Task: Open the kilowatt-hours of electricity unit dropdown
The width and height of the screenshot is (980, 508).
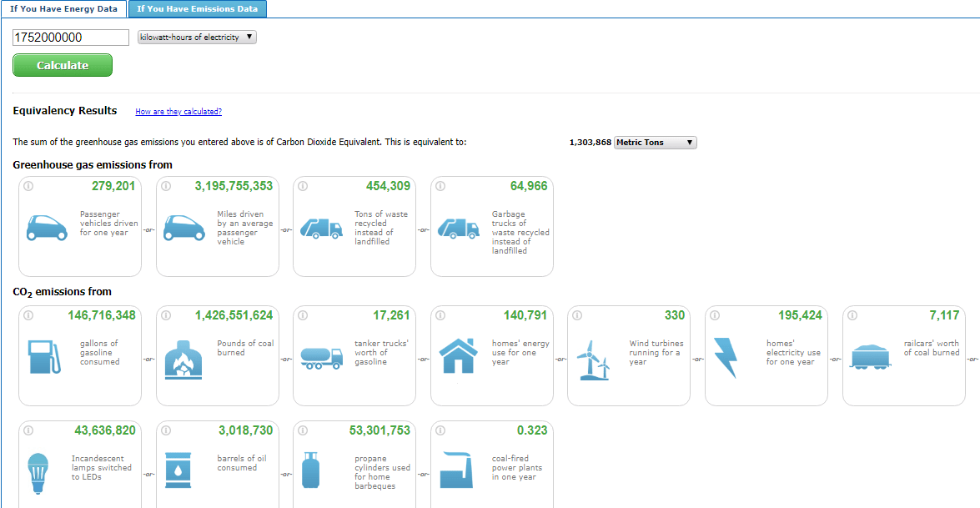Action: point(197,38)
